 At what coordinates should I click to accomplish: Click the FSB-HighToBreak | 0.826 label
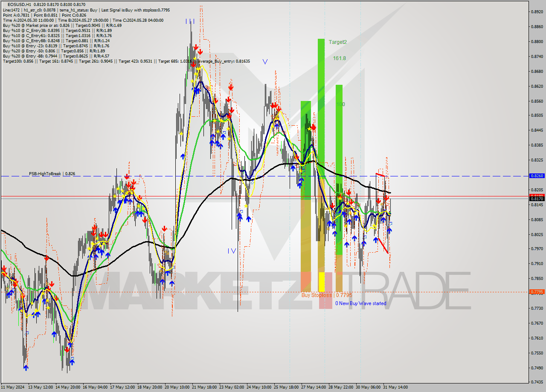52,174
